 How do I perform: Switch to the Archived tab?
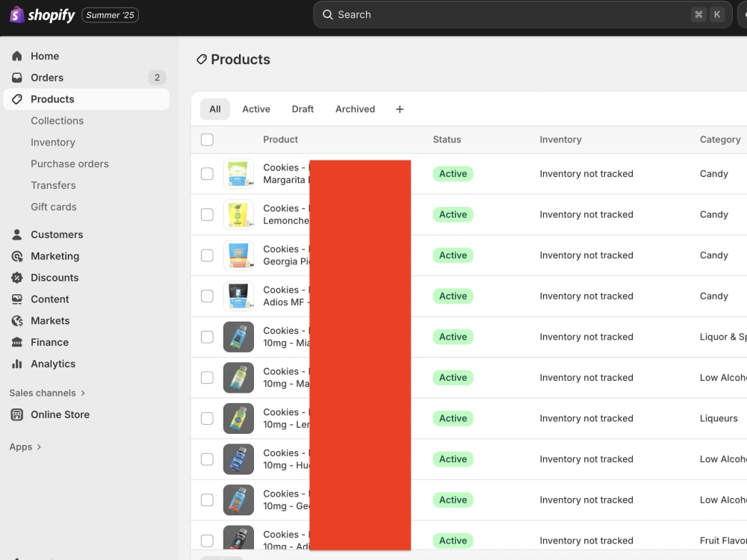point(355,109)
